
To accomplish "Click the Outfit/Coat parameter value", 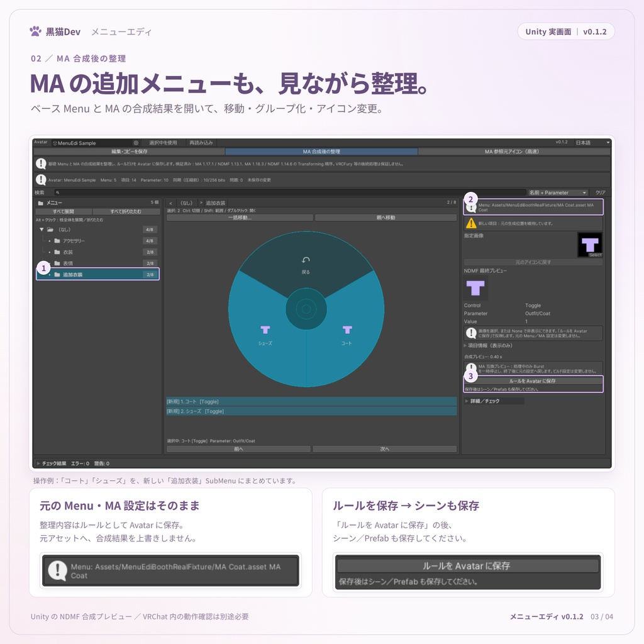I will [538, 313].
